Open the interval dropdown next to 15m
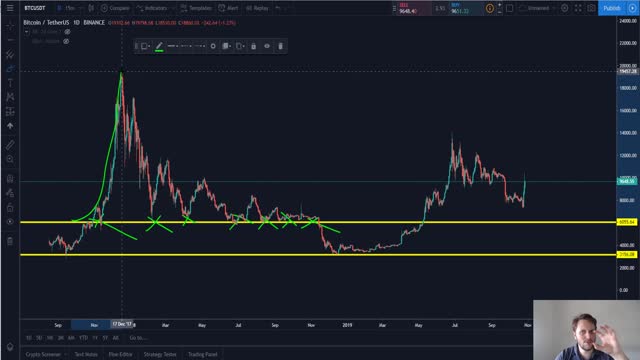Image resolution: width=640 pixels, height=360 pixels. point(80,8)
